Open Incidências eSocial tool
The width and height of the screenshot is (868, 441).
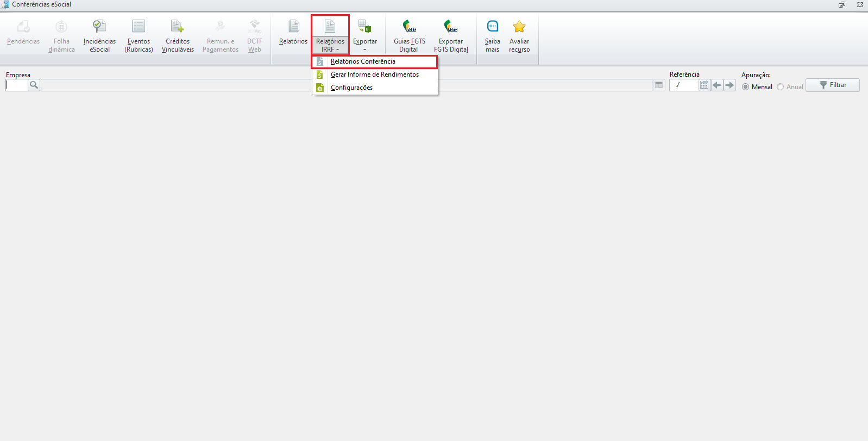pos(99,35)
